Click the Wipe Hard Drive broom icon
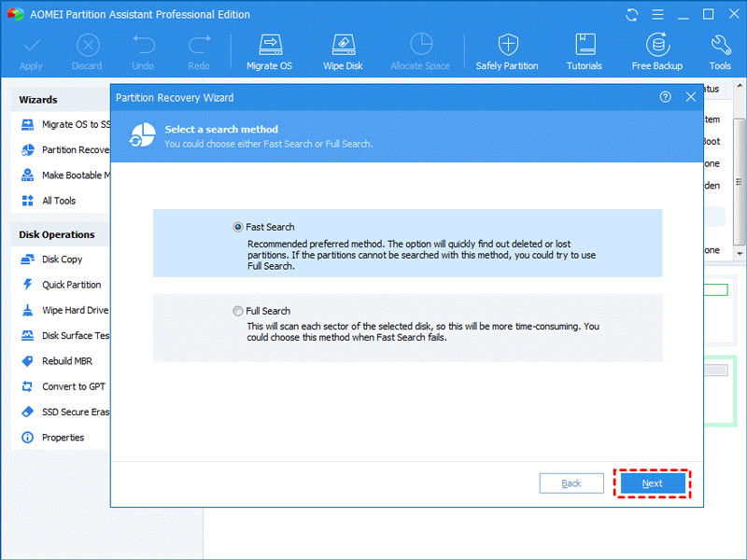Image resolution: width=747 pixels, height=560 pixels. click(28, 311)
